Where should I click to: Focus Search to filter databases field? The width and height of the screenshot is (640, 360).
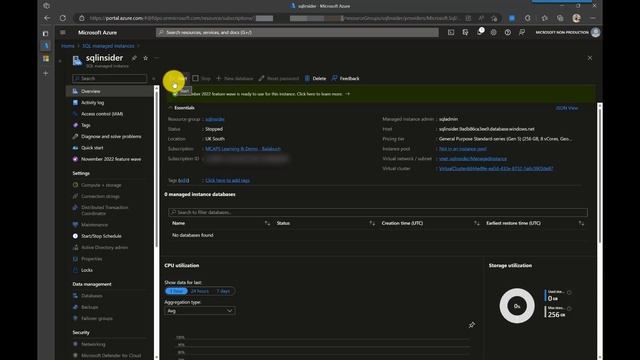(x=378, y=212)
